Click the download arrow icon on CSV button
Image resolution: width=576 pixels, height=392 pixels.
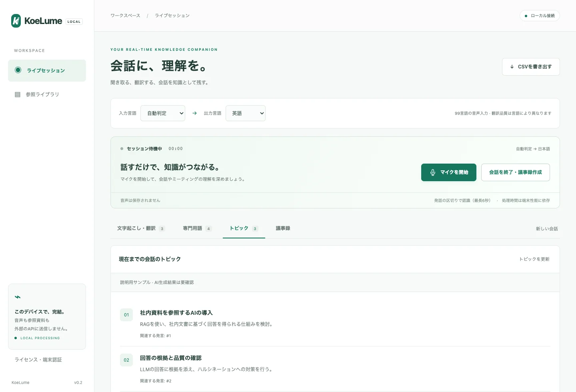512,67
